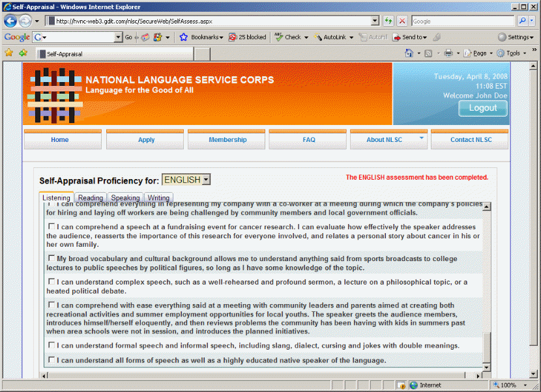Switch to the Listening tab
This screenshot has height=392, width=541.
click(56, 198)
